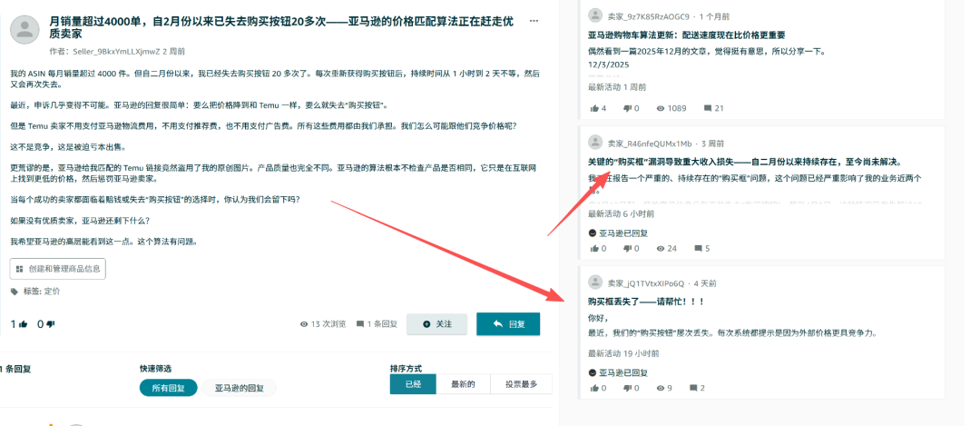Click paragraph 这不是竞争，这是被迫亏本出售。

pyautogui.click(x=68, y=148)
